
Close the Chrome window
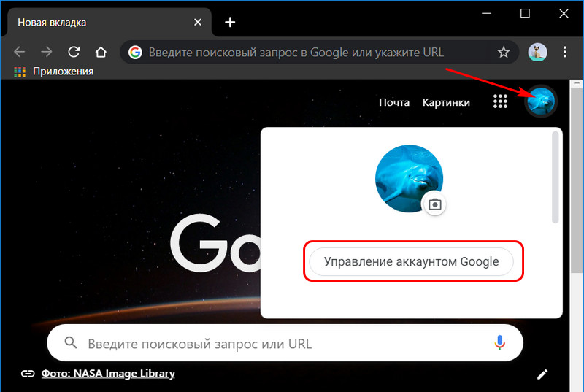click(x=564, y=13)
